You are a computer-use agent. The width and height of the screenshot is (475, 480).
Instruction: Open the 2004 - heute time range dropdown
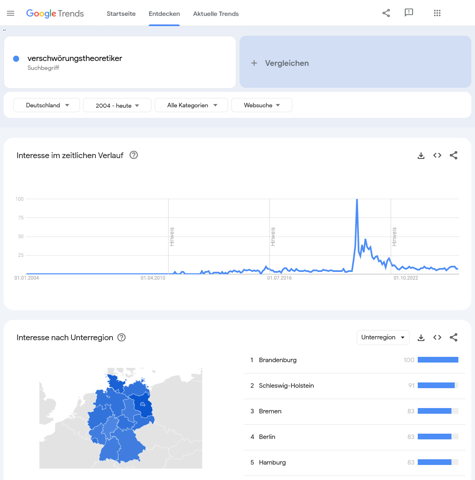117,105
